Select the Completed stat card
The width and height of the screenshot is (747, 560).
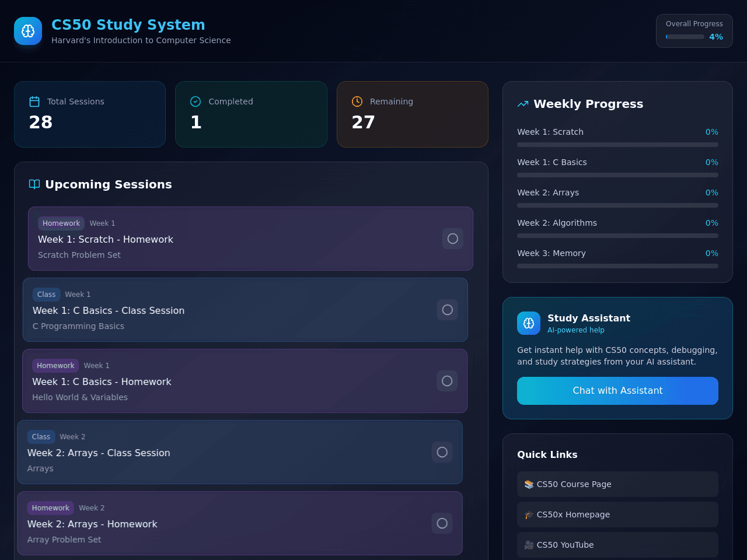coord(251,114)
